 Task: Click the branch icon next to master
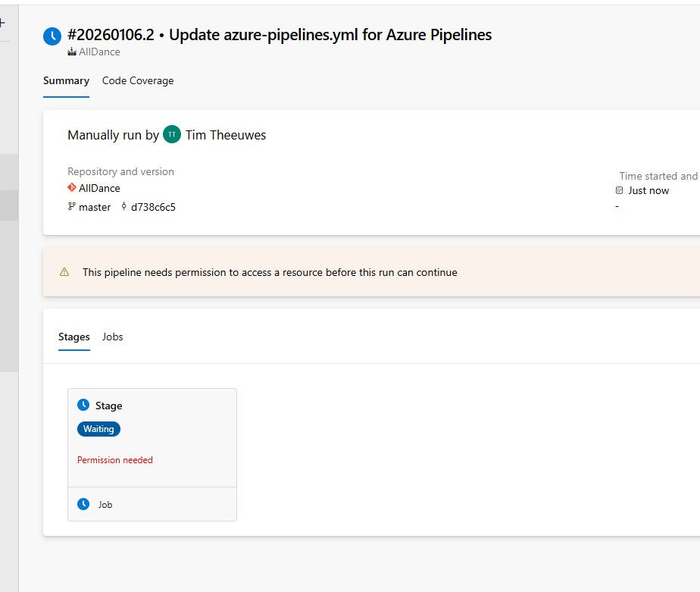click(72, 207)
